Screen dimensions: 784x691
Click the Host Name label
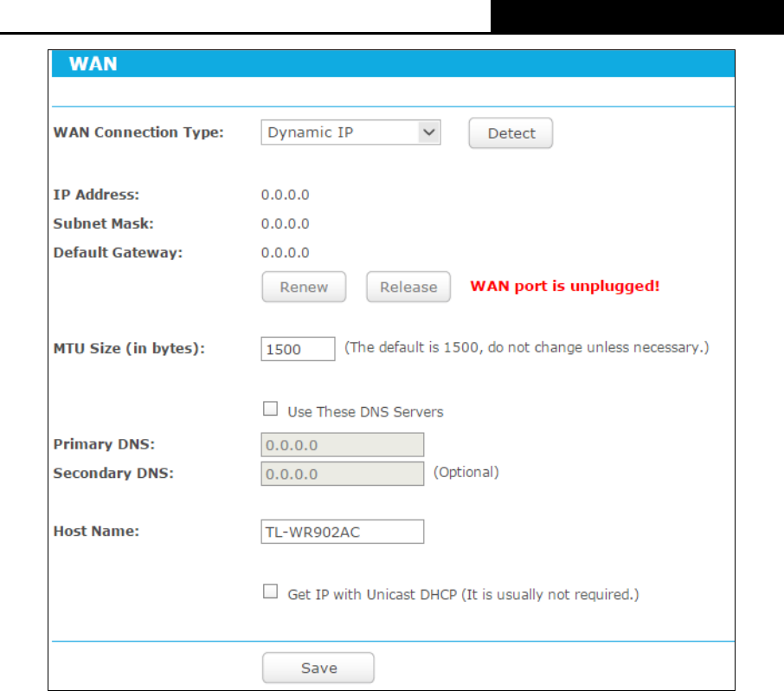(x=97, y=531)
